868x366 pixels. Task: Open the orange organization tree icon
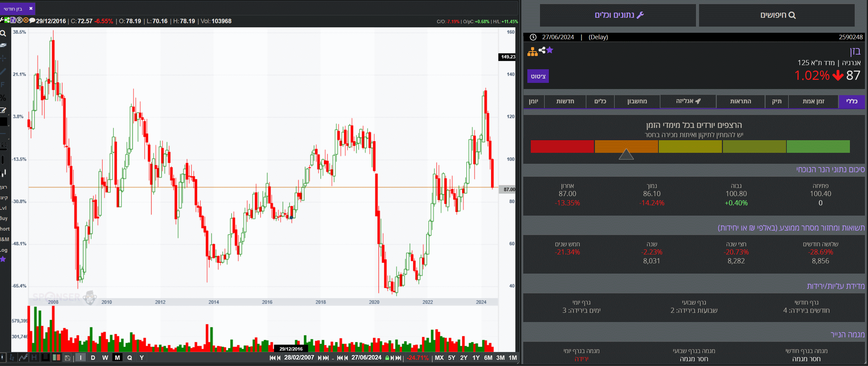(532, 52)
